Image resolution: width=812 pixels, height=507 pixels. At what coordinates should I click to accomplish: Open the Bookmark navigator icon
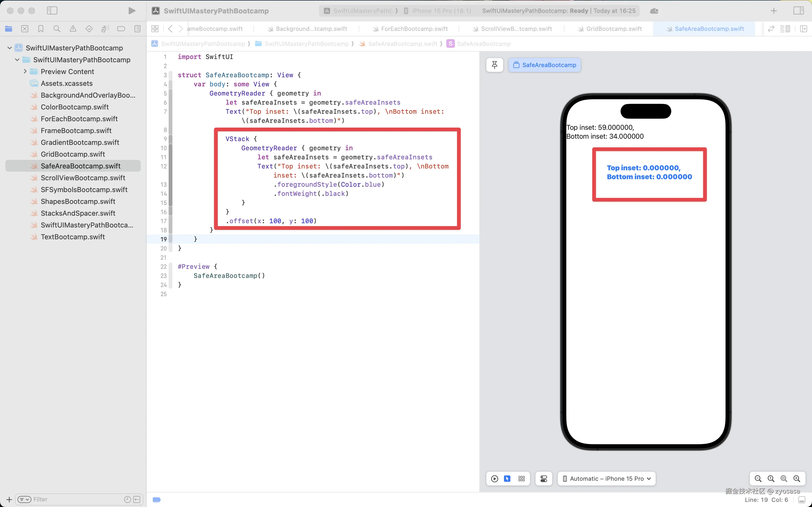[x=41, y=29]
